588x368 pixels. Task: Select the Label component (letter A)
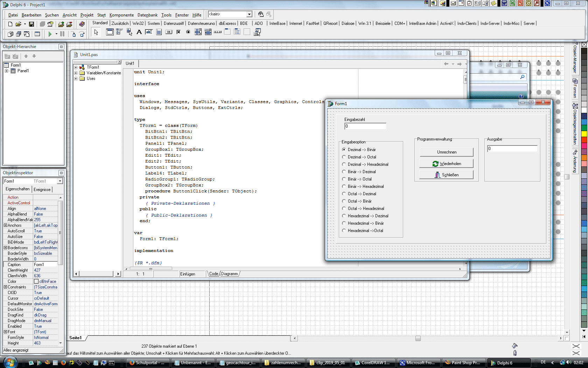(x=139, y=32)
